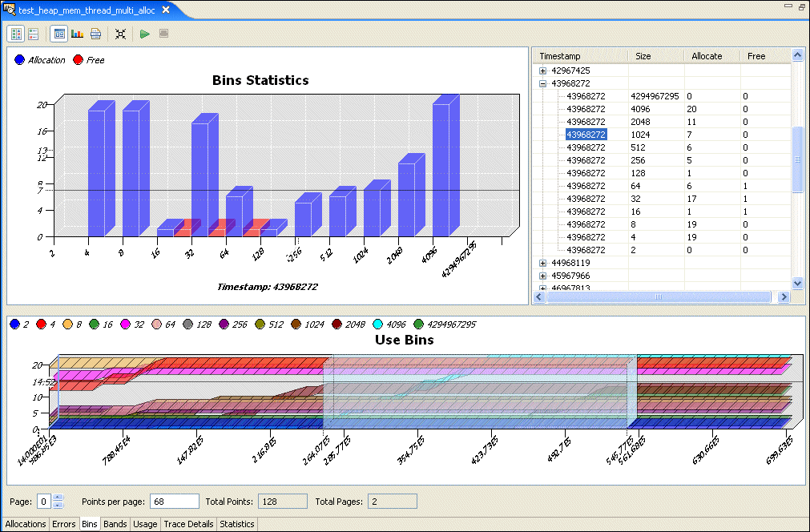
Task: Switch to the Allocations tab
Action: click(26, 524)
